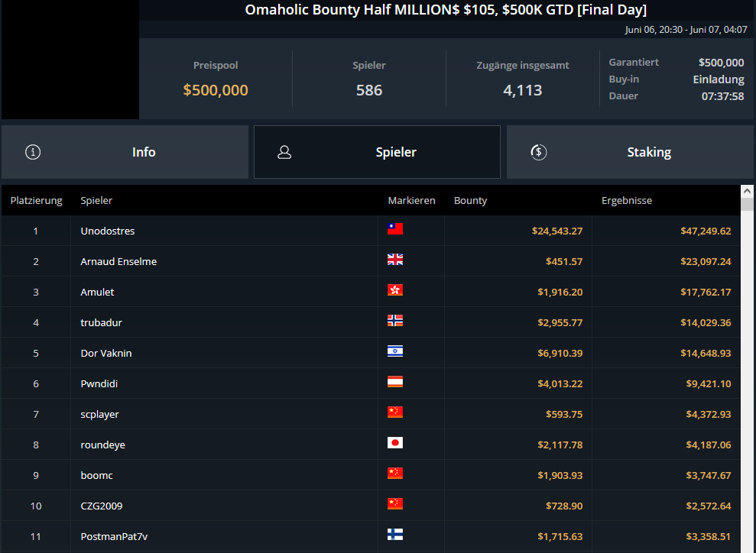Click the Norway flag for trubadur
The height and width of the screenshot is (553, 756).
[x=395, y=320]
